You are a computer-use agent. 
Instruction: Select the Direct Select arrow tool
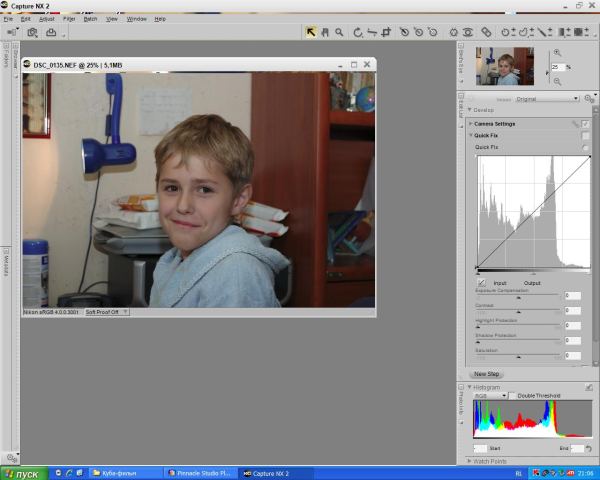click(310, 33)
